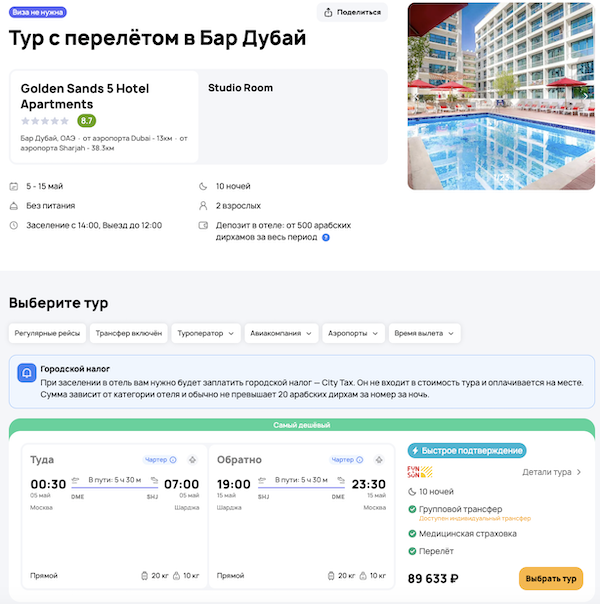Screen dimensions: 600x604
Task: Open the Туроператор dropdown filter
Action: [206, 333]
